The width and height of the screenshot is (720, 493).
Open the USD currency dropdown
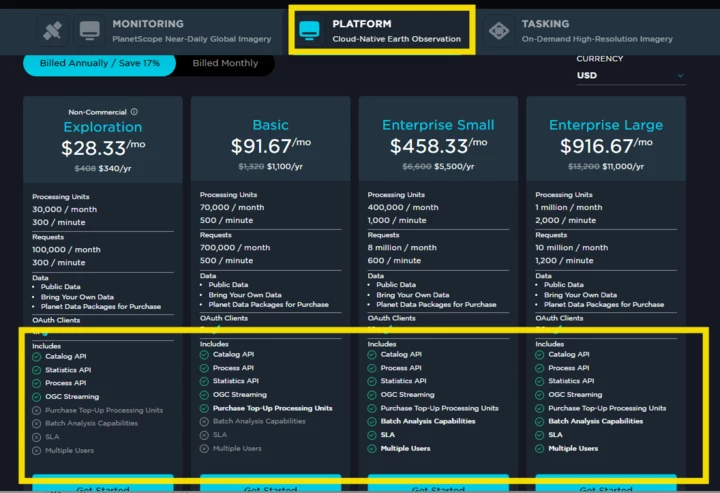point(630,75)
